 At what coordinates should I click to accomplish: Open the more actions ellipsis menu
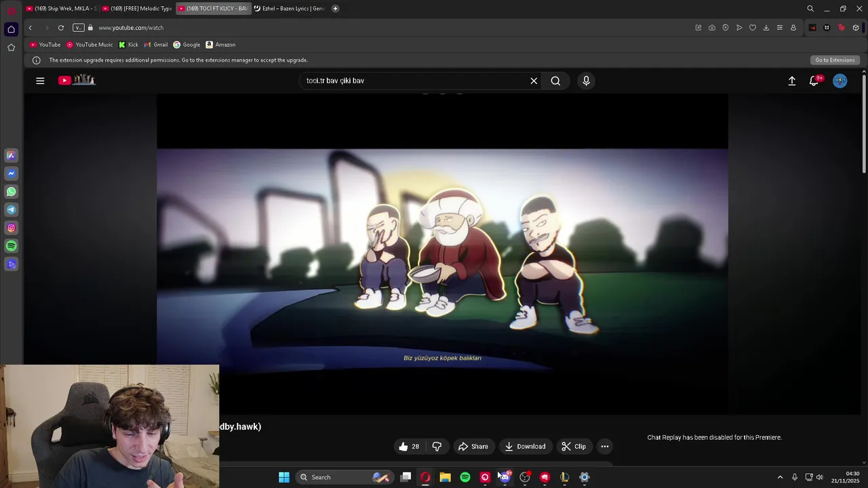click(605, 446)
